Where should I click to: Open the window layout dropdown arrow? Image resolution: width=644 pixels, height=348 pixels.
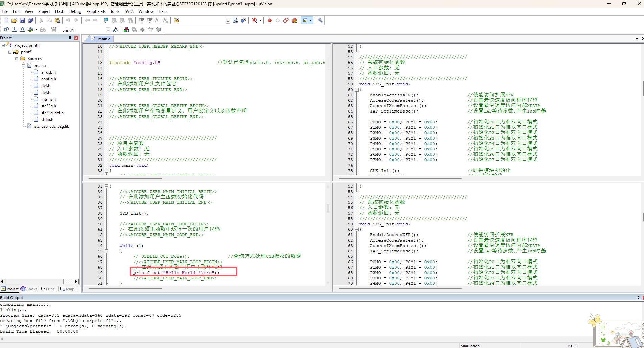point(310,20)
